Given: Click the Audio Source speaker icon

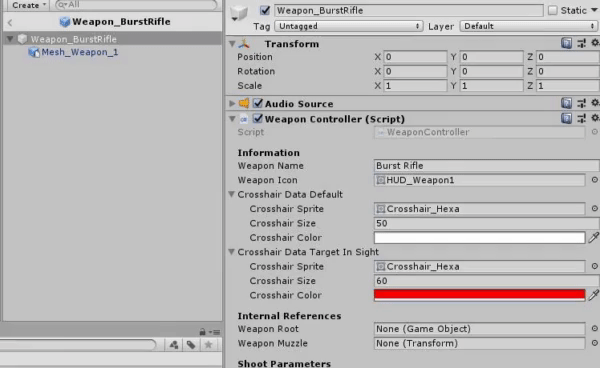Looking at the screenshot, I should click(x=244, y=103).
